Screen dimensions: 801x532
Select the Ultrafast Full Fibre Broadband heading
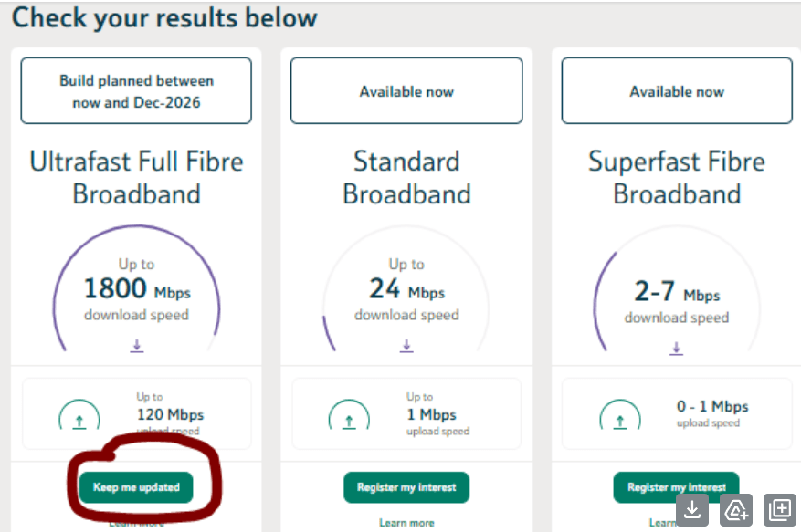click(136, 178)
